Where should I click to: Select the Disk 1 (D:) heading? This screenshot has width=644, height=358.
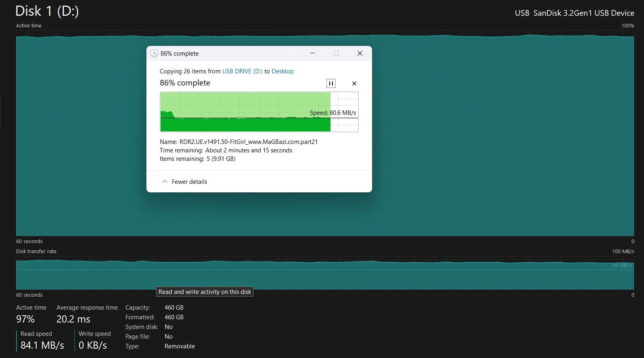47,11
